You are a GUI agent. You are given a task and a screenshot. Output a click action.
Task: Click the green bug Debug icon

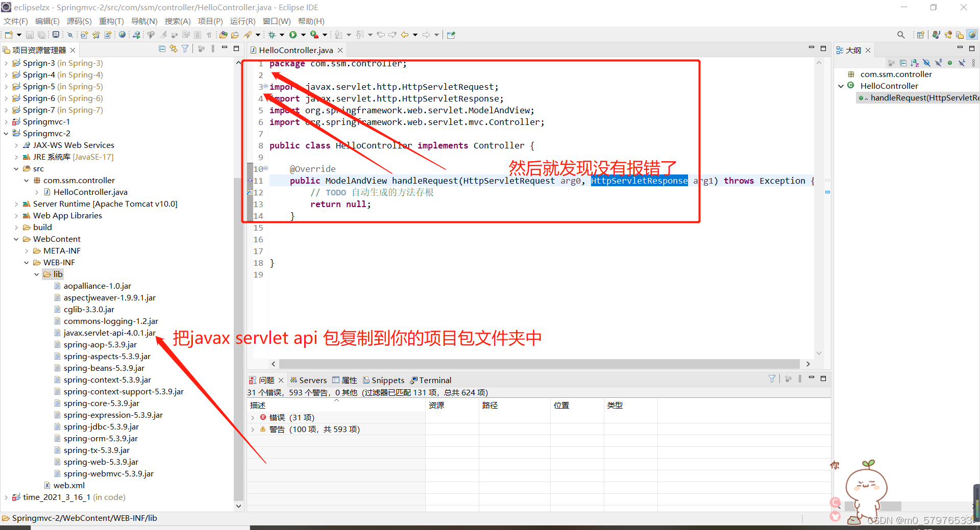(x=272, y=35)
